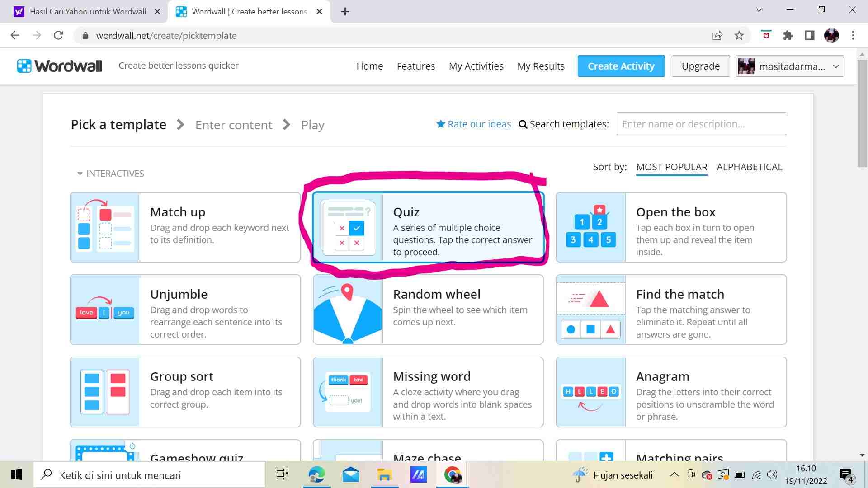Open File Explorer from the taskbar
This screenshot has height=488, width=868.
pyautogui.click(x=384, y=475)
